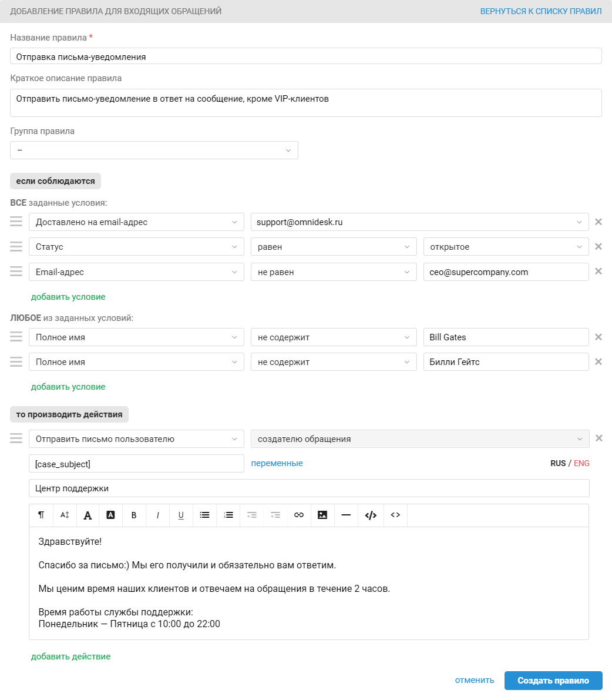Return to the rules list

point(540,11)
